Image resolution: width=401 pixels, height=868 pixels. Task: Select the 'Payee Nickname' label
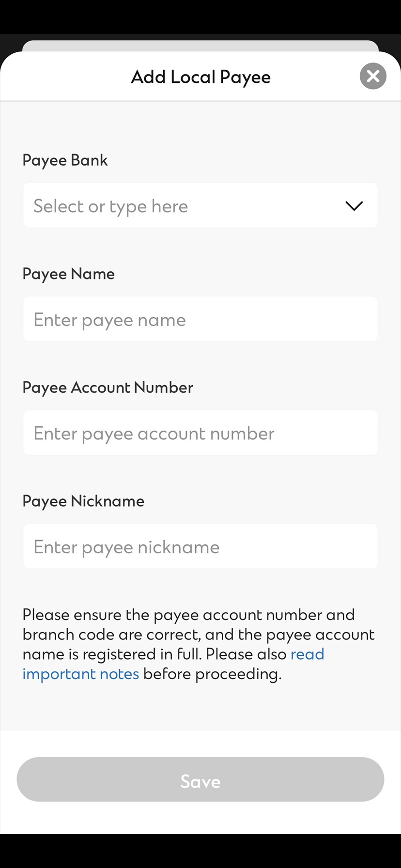tap(83, 501)
